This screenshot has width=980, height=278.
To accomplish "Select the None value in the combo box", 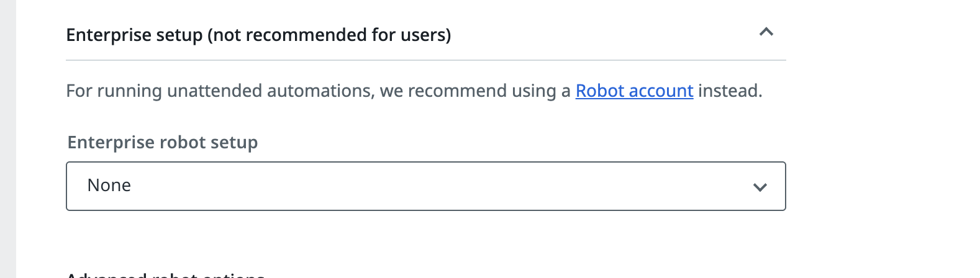I will (x=109, y=186).
